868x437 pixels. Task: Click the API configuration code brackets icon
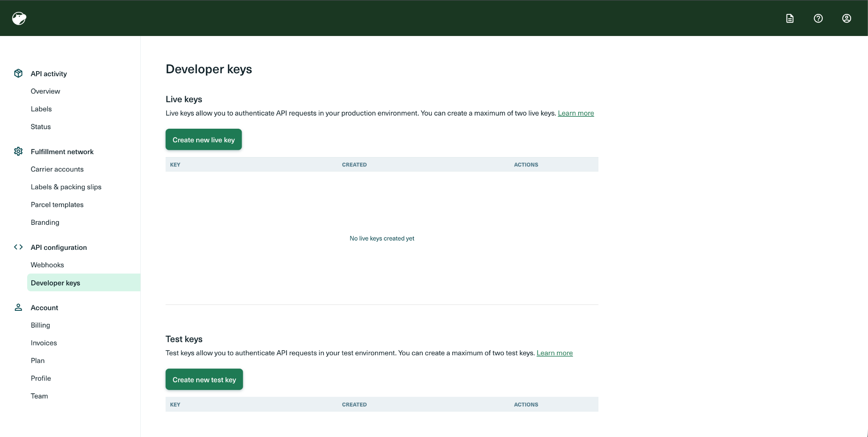click(x=18, y=247)
